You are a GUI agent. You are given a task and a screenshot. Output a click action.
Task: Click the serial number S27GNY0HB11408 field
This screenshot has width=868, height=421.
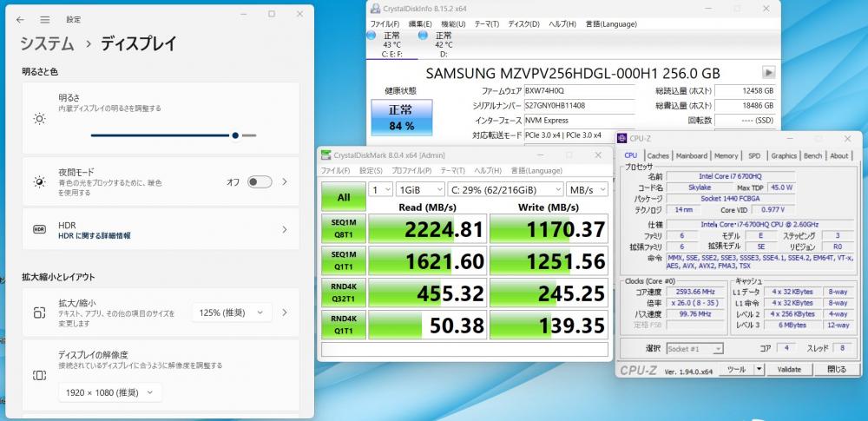click(x=579, y=106)
